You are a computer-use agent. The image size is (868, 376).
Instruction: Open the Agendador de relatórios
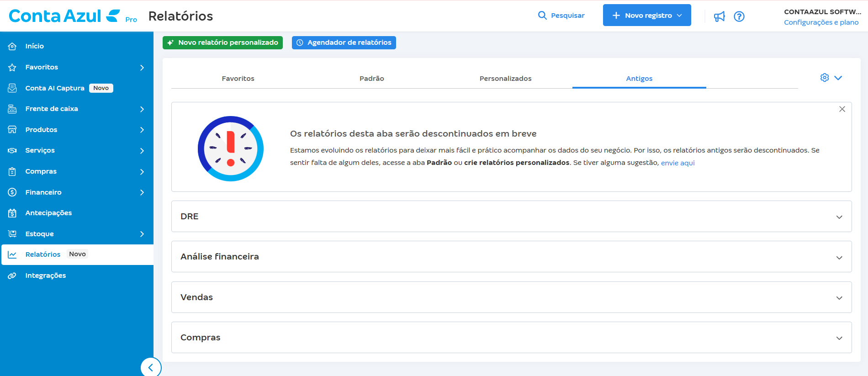[x=344, y=42]
